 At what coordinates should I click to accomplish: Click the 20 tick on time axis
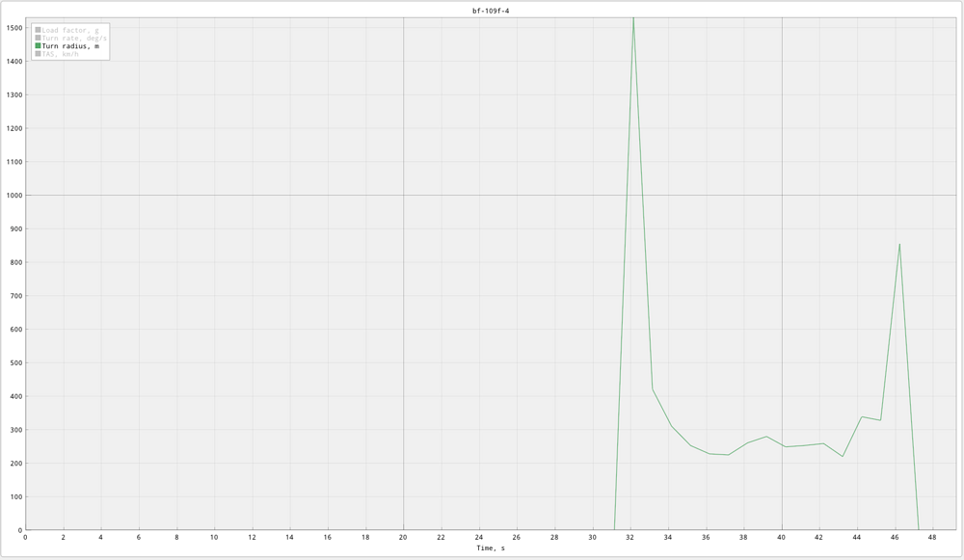pyautogui.click(x=403, y=538)
